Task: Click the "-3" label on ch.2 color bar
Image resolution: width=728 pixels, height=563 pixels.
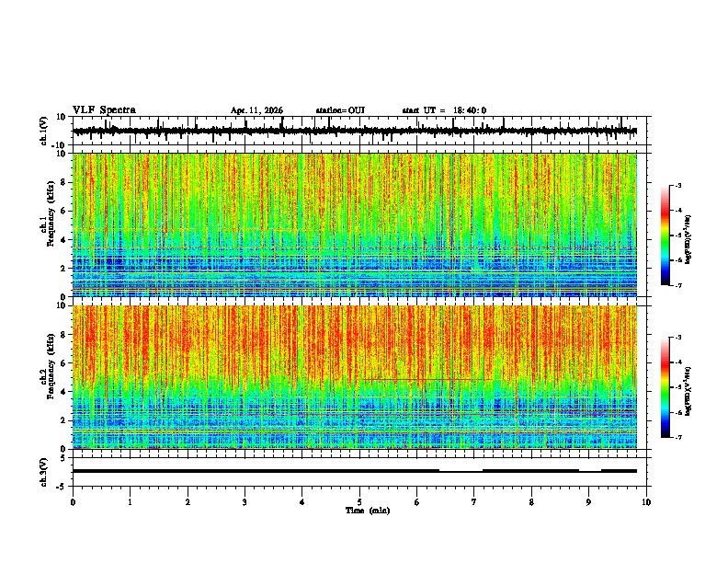Action: (x=677, y=338)
